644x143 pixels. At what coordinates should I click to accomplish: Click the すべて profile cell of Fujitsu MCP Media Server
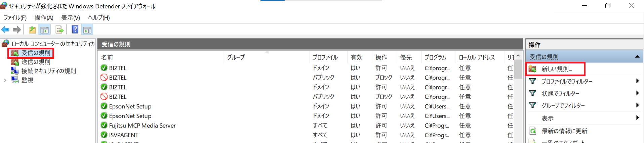[320, 126]
